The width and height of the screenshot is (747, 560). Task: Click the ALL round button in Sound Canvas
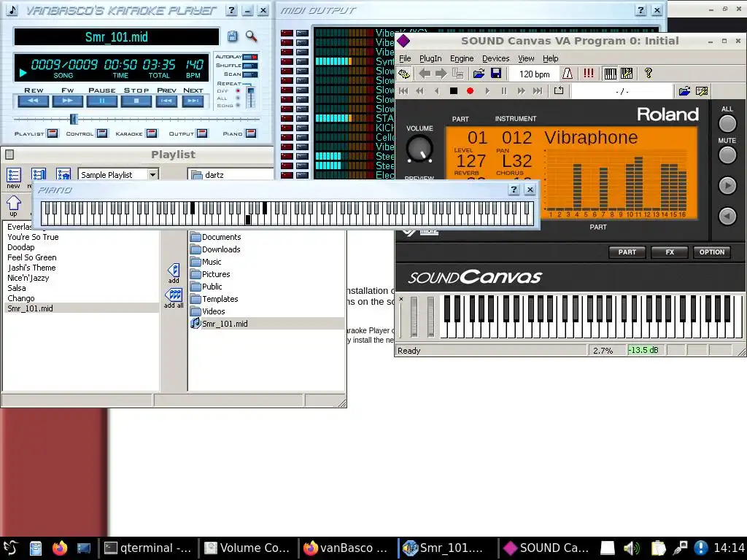(x=727, y=123)
